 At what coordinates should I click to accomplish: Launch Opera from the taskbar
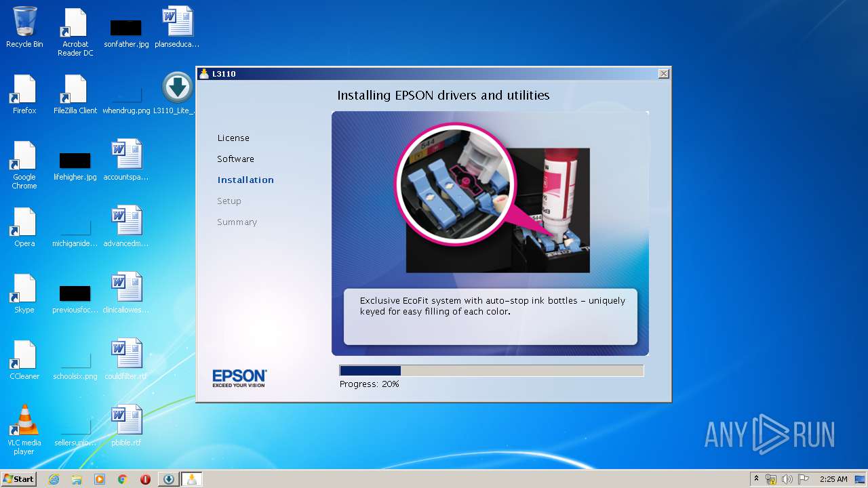[145, 479]
